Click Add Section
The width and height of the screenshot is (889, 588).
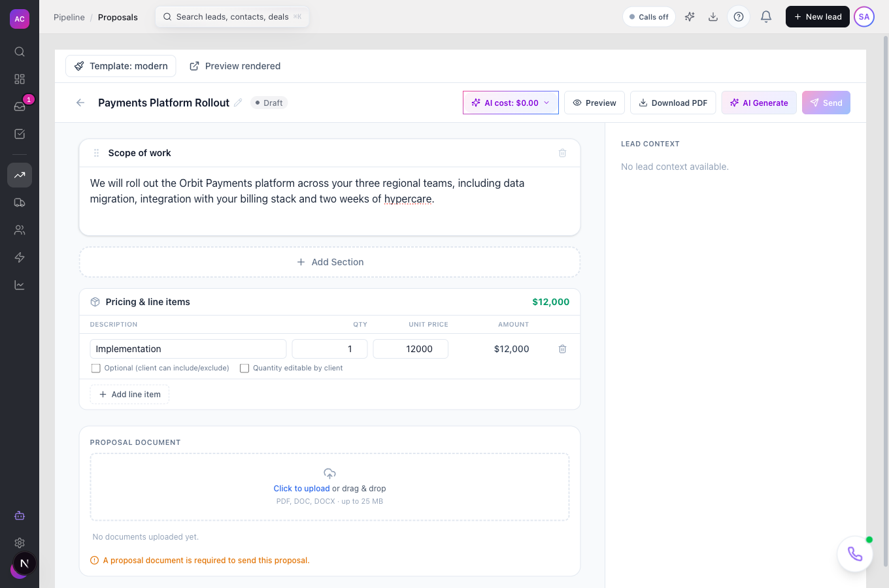coord(329,262)
